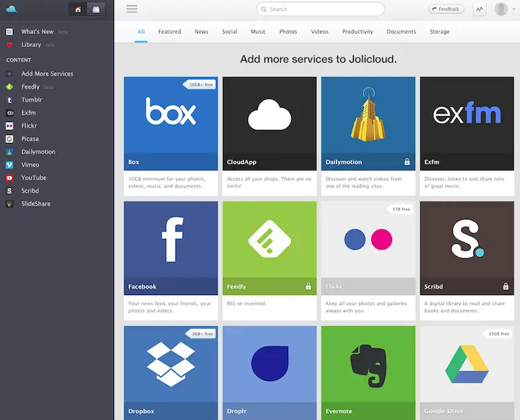This screenshot has height=420, width=520.
Task: Click the Dailymotion sidebar icon
Action: pyautogui.click(x=9, y=152)
